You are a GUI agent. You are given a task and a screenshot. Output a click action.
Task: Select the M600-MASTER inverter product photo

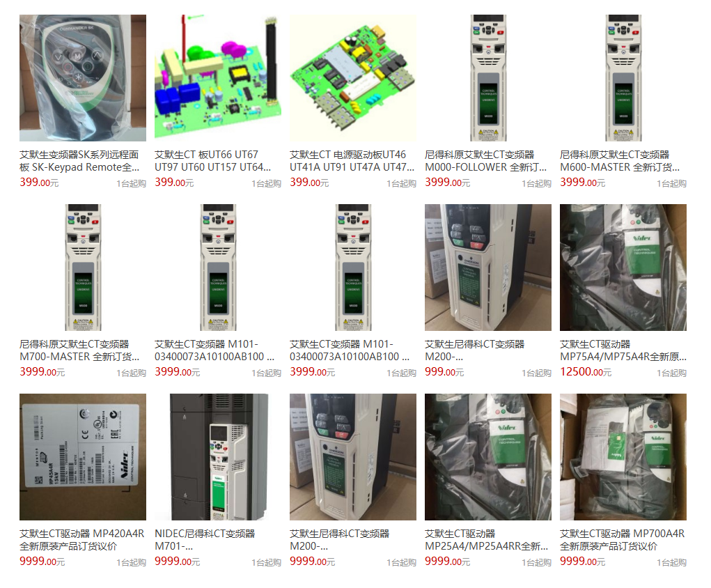pyautogui.click(x=623, y=77)
